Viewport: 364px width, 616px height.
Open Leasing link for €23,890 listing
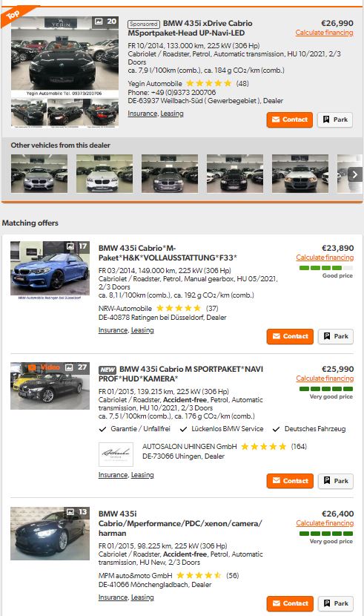(142, 330)
